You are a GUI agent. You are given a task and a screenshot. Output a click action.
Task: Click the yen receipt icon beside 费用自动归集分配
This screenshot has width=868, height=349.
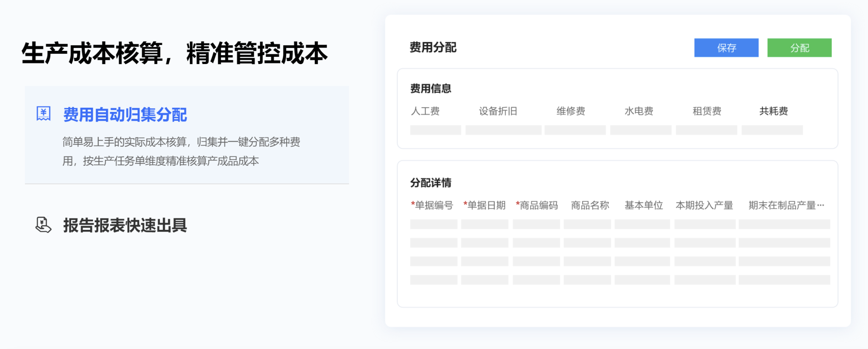click(44, 114)
